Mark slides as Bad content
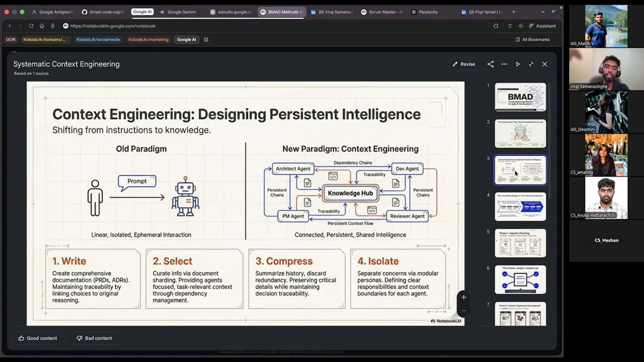The image size is (644, 362). [x=94, y=338]
